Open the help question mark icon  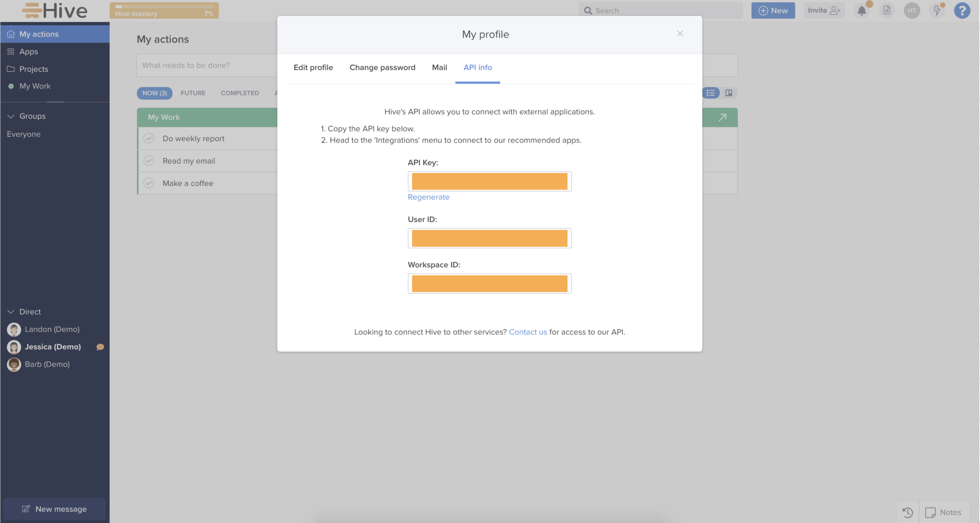pos(962,11)
